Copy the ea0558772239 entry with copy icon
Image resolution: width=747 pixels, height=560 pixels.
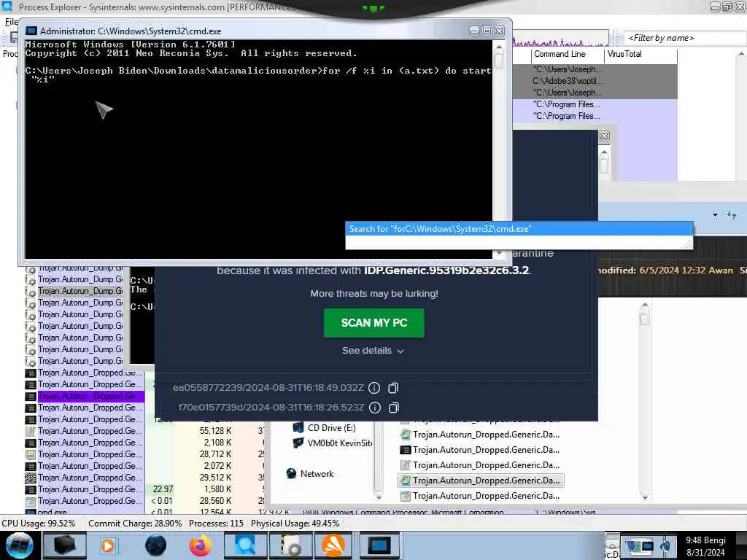(x=392, y=388)
